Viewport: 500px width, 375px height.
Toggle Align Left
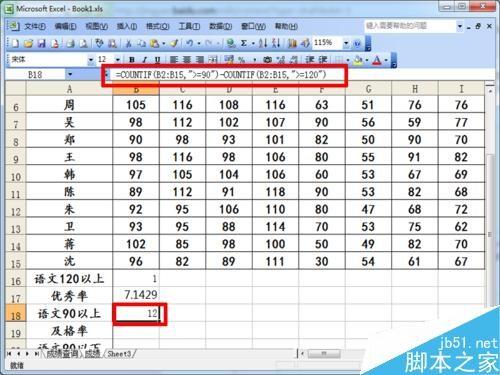174,60
